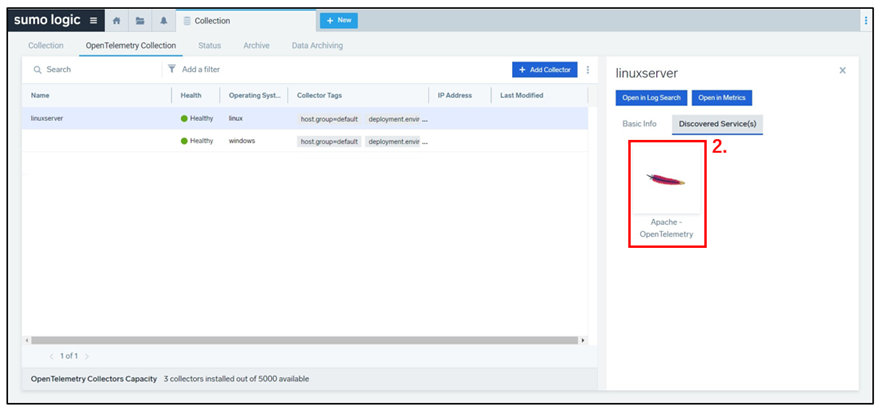886x411 pixels.
Task: Click the Collector Tags column header
Action: [319, 96]
